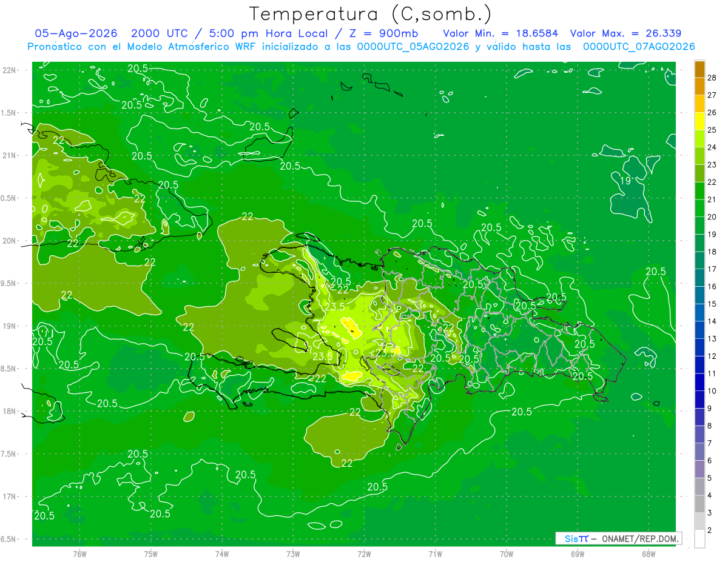Click the 'ONAMET/REP.DOM.' credit label
The width and height of the screenshot is (728, 562).
pyautogui.click(x=641, y=538)
